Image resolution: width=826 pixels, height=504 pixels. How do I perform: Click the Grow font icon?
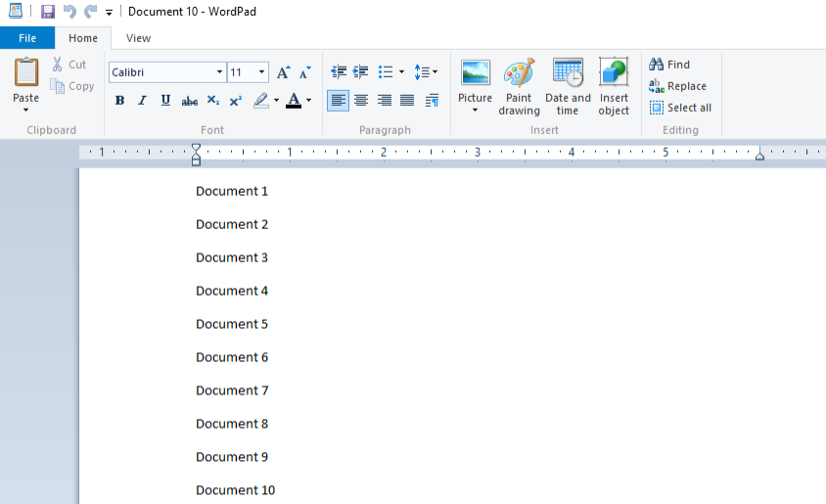pos(283,72)
